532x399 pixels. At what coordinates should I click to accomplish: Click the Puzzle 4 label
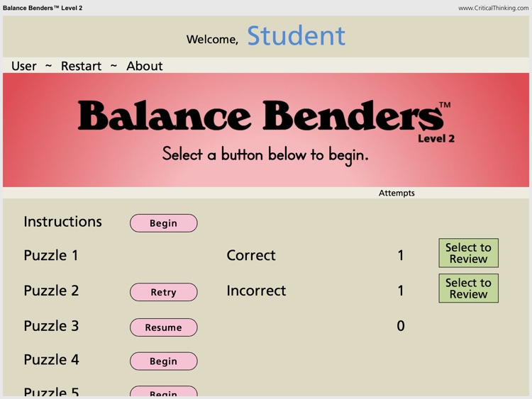[x=51, y=359]
